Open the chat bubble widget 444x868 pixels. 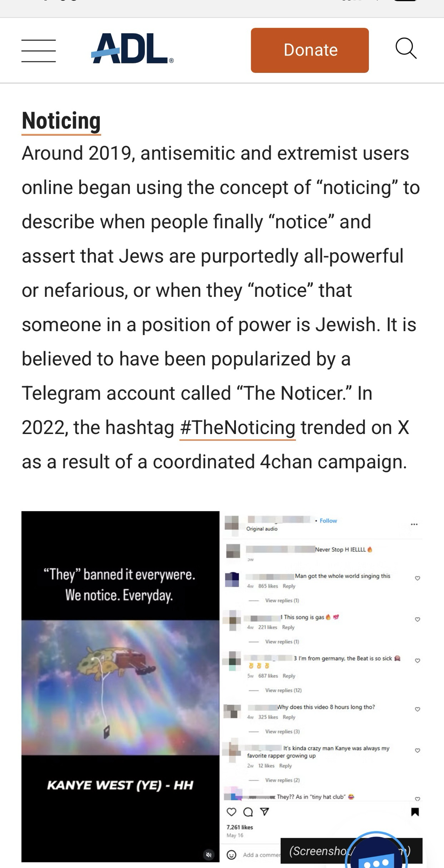pyautogui.click(x=376, y=856)
